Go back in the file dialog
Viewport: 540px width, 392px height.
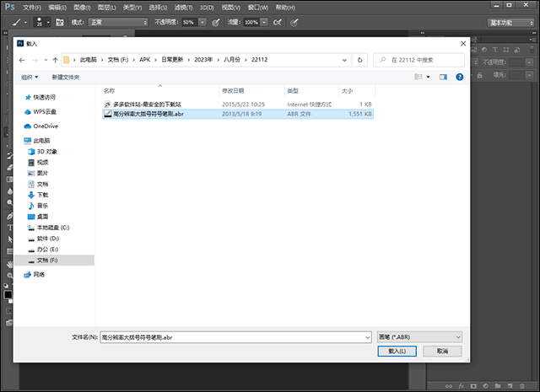click(22, 60)
